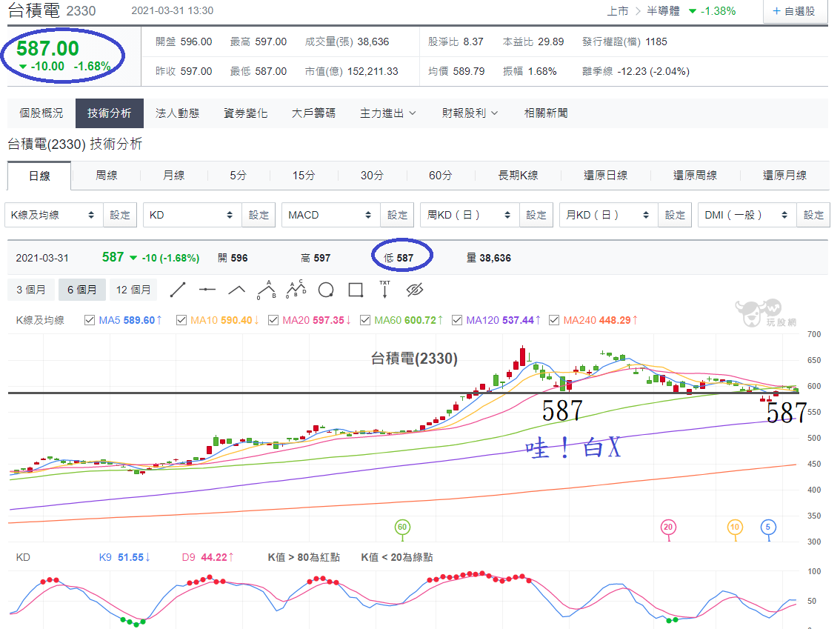
Task: Uncheck the MA120 checkbox
Action: click(457, 320)
